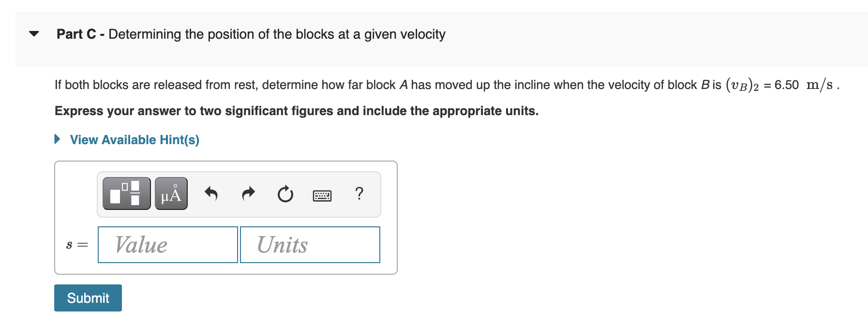Open help for the answer toolbar
Screen dimensions: 868x326
(359, 194)
